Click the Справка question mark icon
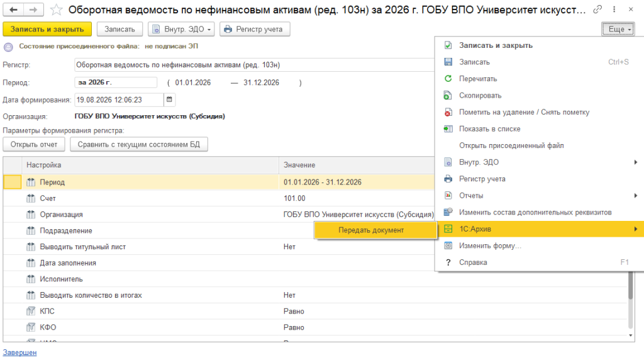644x360 pixels. pyautogui.click(x=448, y=262)
